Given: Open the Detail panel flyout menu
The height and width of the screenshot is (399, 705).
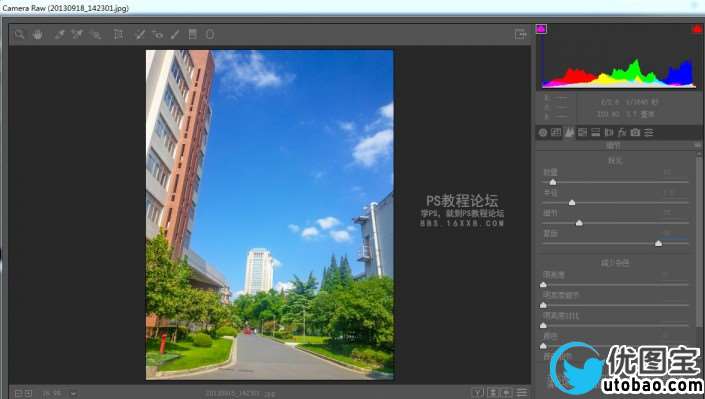Looking at the screenshot, I should (697, 145).
